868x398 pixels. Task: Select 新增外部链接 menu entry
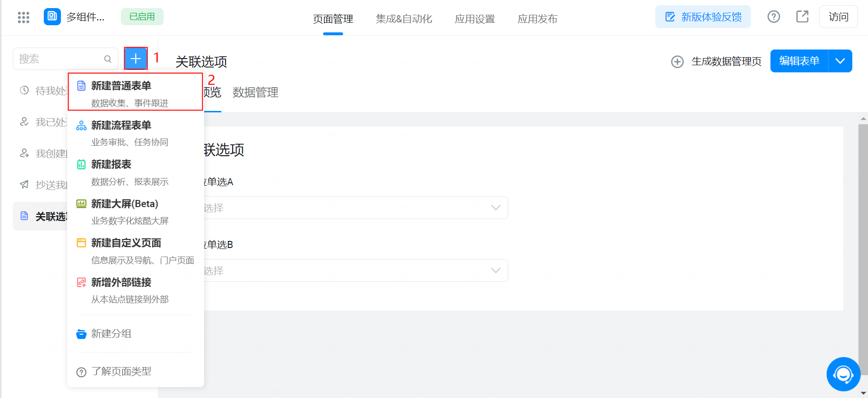point(136,290)
